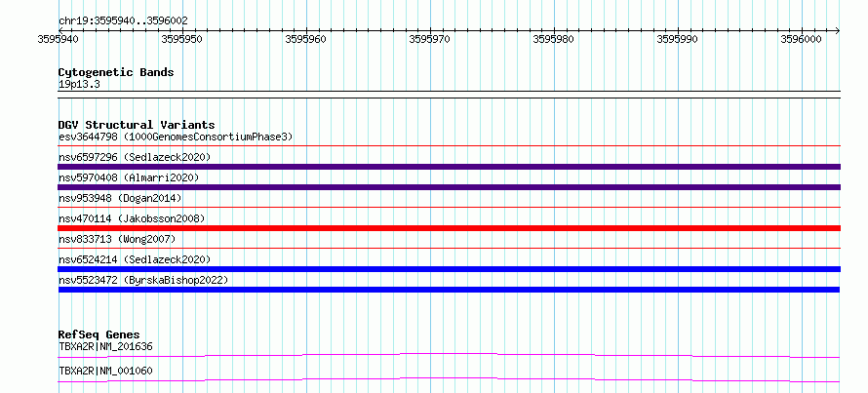868x393 pixels.
Task: Click the thin red line under nsv833713
Action: pyautogui.click(x=449, y=249)
